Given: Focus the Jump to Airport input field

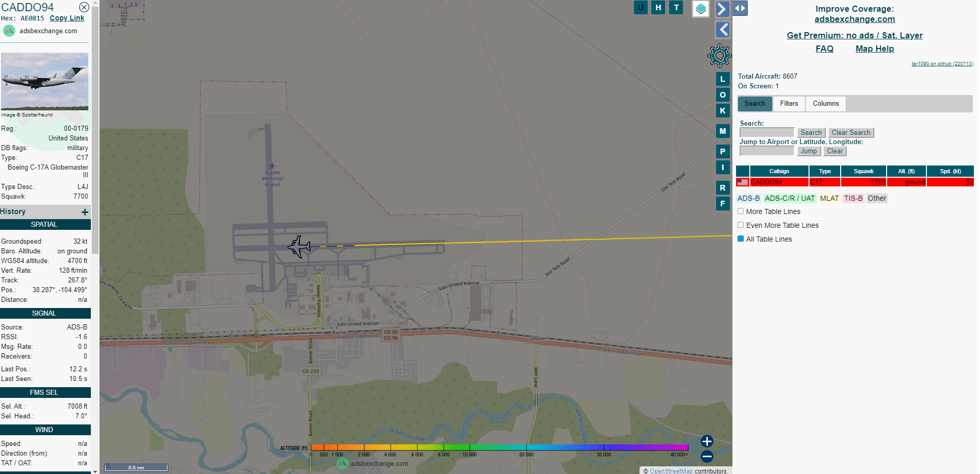Looking at the screenshot, I should point(767,151).
